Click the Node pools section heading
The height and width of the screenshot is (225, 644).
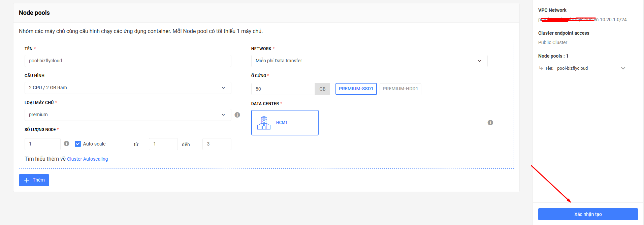point(34,13)
